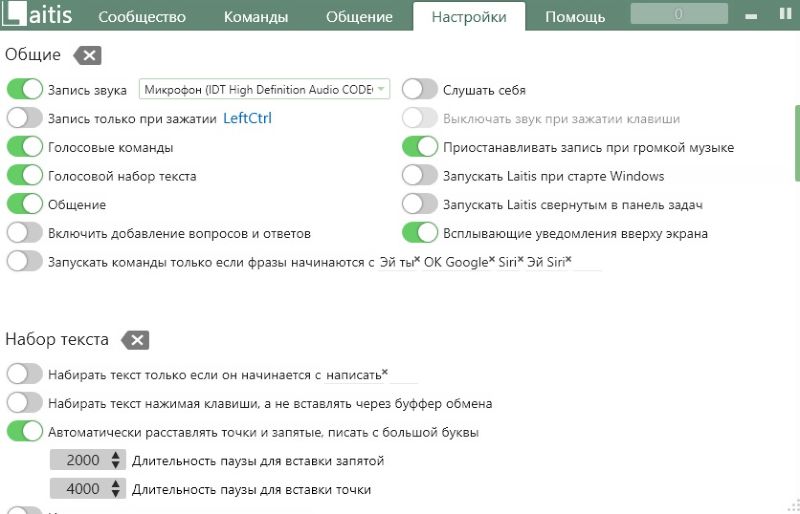Adjust the comma pause duration stepper

click(116, 461)
